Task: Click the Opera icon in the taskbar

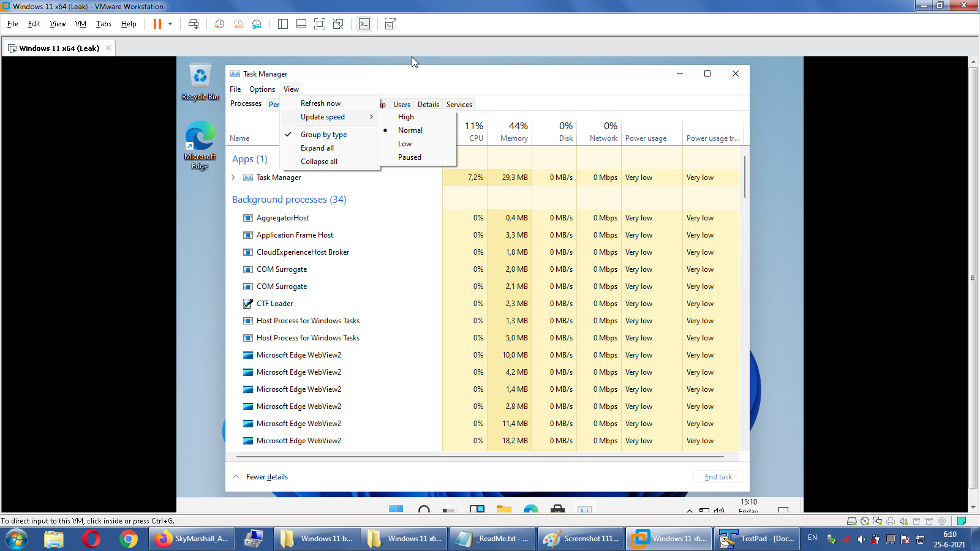Action: [x=91, y=539]
